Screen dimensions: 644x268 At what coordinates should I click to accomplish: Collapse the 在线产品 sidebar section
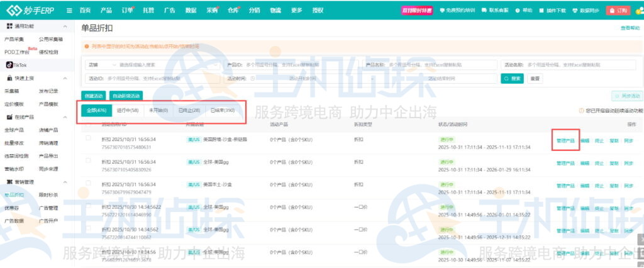pyautogui.click(x=65, y=117)
